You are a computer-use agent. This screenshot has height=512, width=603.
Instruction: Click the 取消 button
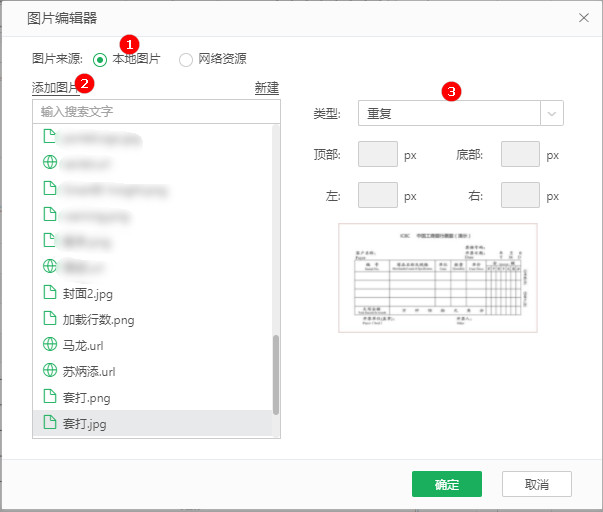(536, 484)
